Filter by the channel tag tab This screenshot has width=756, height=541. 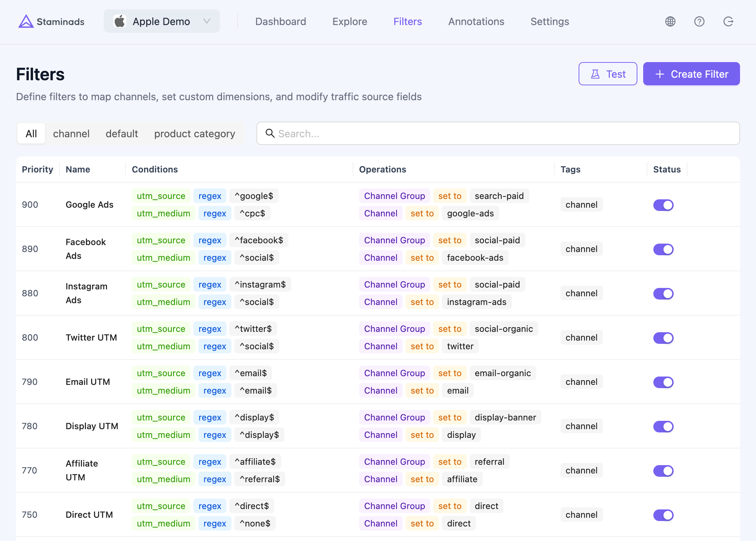click(71, 134)
